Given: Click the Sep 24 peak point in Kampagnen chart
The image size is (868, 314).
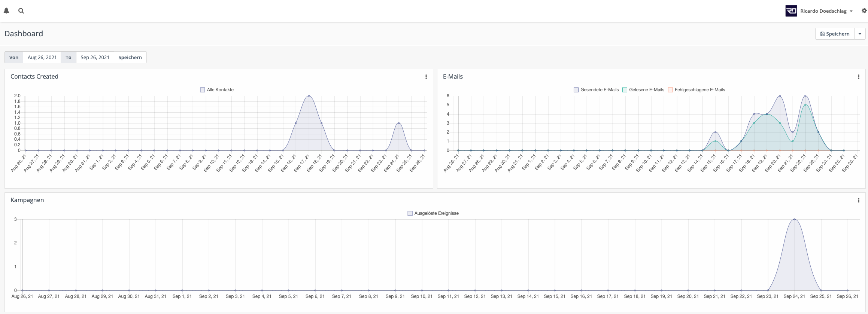Looking at the screenshot, I should point(794,219).
